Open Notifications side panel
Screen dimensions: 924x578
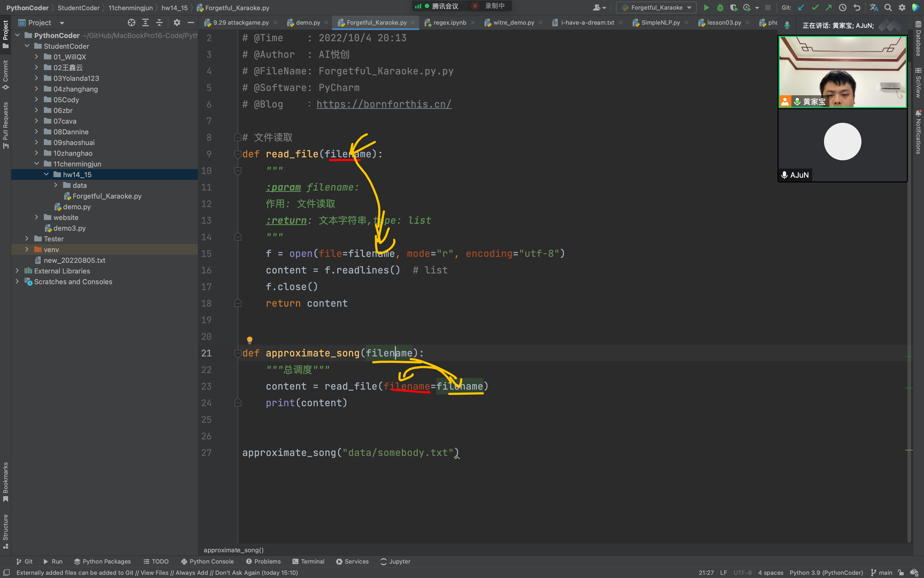coord(918,132)
